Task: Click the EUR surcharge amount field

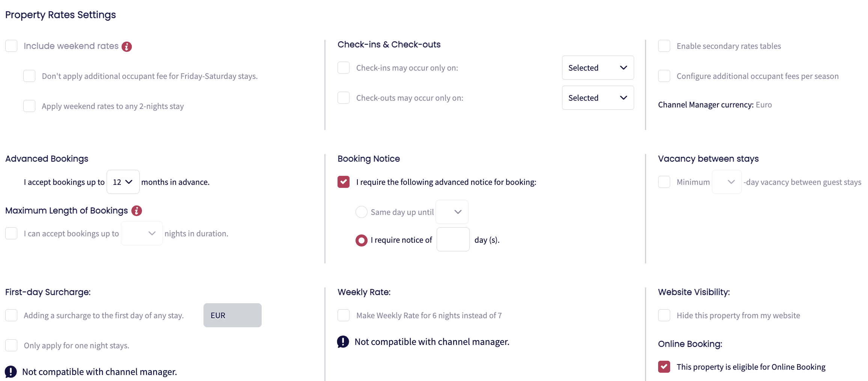Action: point(232,315)
